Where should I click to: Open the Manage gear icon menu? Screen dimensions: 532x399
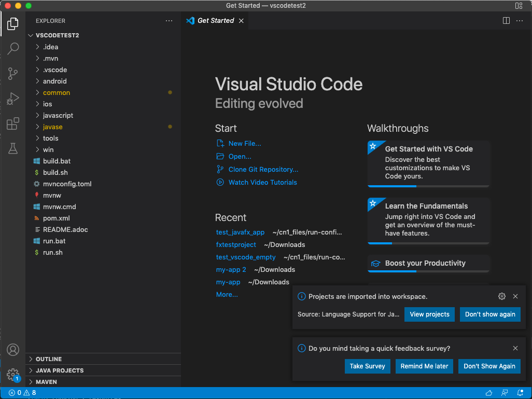point(13,374)
